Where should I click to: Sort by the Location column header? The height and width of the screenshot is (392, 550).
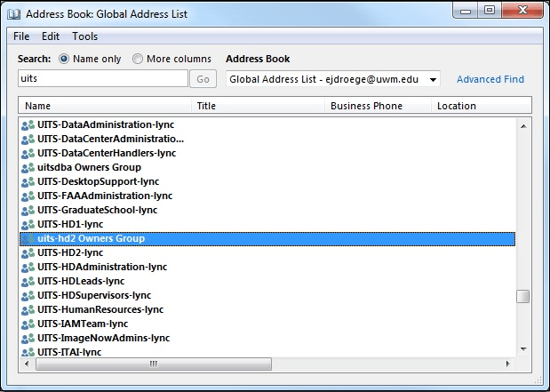pyautogui.click(x=482, y=106)
